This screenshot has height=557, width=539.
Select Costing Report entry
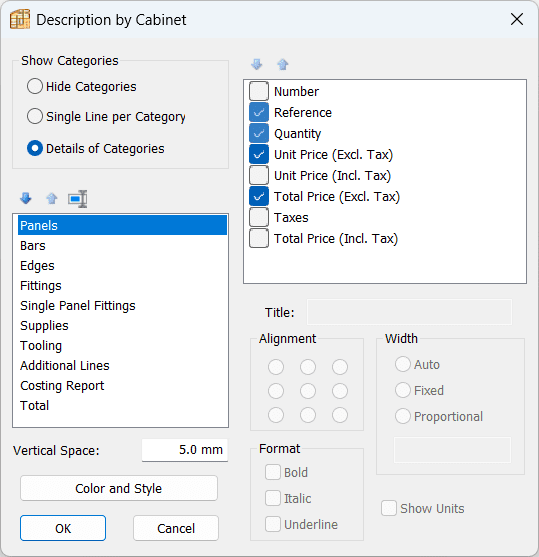coord(122,385)
